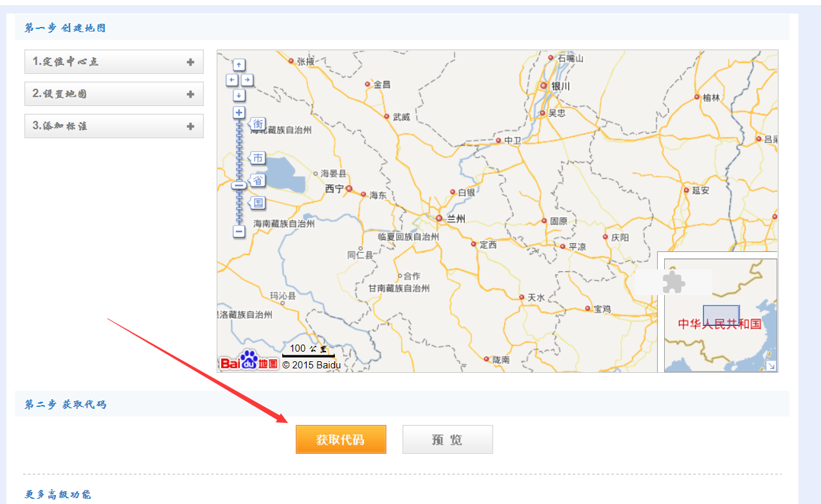The height and width of the screenshot is (504, 821).
Task: Click the red marker for 天水
Action: pos(521,297)
